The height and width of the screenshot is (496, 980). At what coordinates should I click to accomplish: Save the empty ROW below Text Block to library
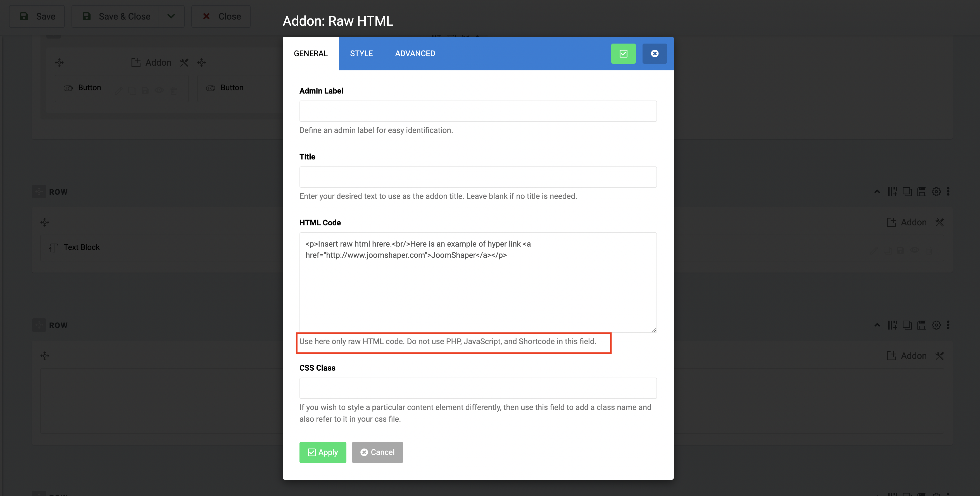[x=922, y=325]
